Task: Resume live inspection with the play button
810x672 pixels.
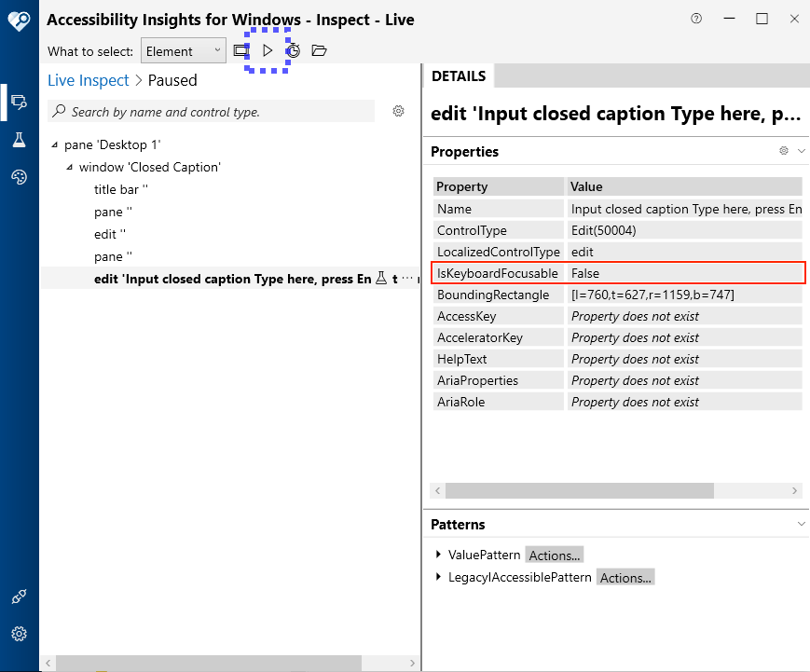Action: 268,50
